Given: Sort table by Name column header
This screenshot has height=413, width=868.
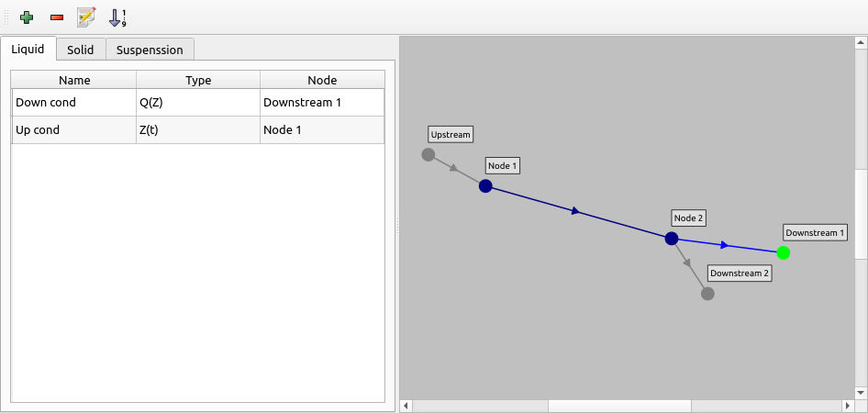Looking at the screenshot, I should point(73,80).
